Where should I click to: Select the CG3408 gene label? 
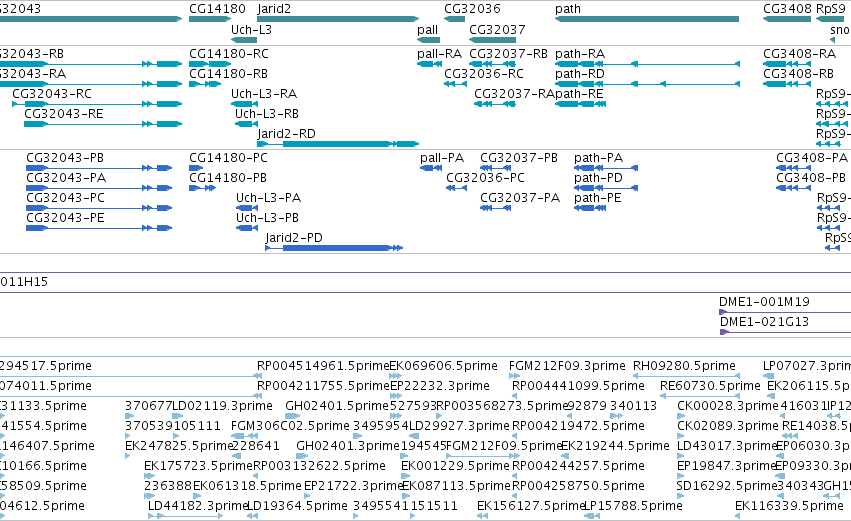[x=788, y=9]
